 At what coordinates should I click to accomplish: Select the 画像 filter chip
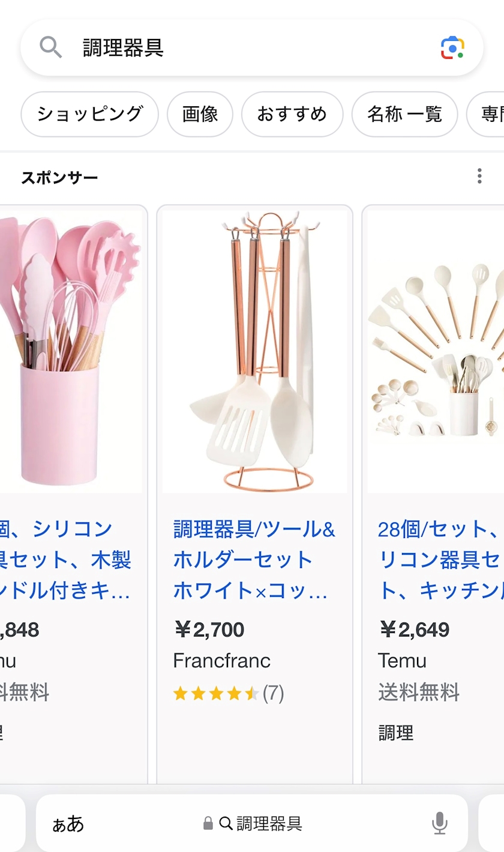pyautogui.click(x=200, y=114)
